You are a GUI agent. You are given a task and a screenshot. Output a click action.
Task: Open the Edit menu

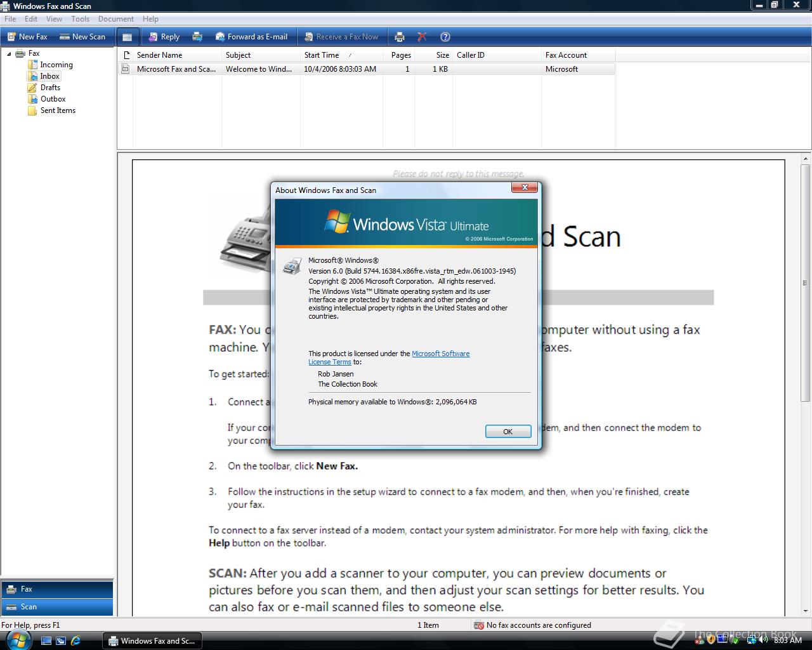[31, 19]
